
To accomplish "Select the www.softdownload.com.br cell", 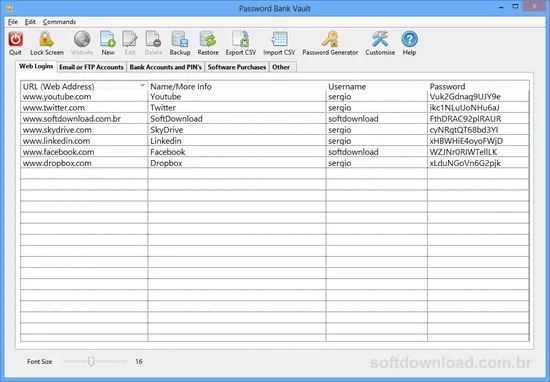I will (x=84, y=119).
